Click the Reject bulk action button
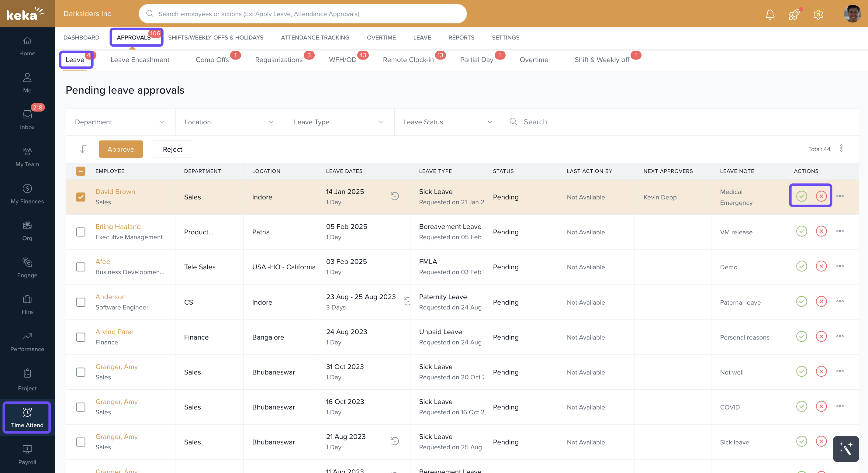This screenshot has height=473, width=868. pos(172,149)
